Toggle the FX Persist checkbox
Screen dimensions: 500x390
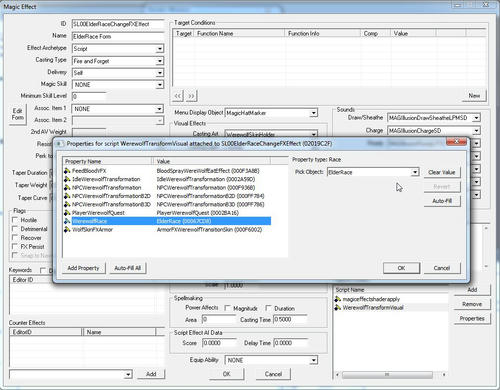15,247
